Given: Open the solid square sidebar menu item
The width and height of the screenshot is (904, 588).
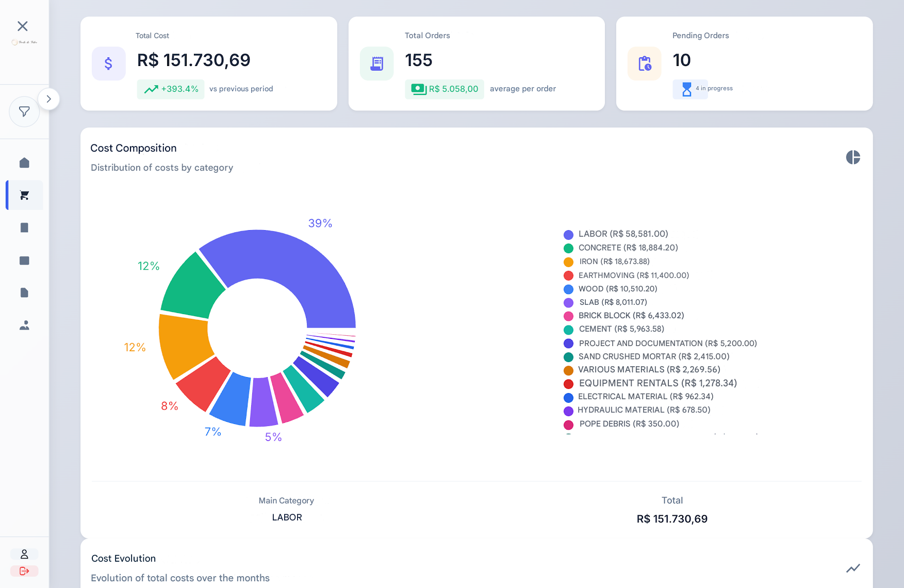Looking at the screenshot, I should pyautogui.click(x=24, y=260).
